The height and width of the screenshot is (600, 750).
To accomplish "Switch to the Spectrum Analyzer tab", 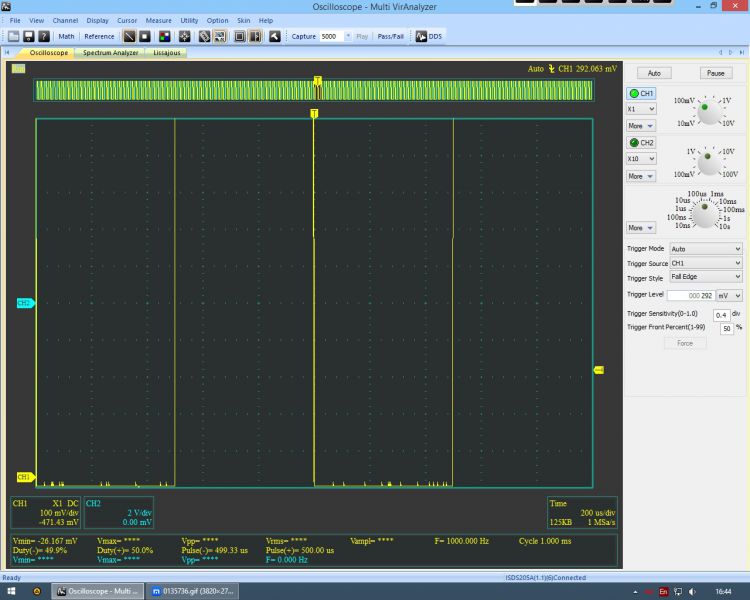I will click(x=110, y=52).
